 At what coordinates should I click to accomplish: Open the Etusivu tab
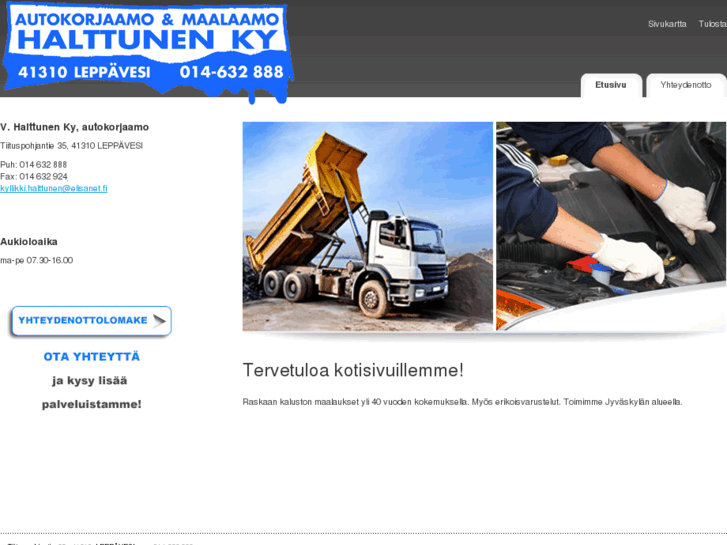[x=611, y=85]
